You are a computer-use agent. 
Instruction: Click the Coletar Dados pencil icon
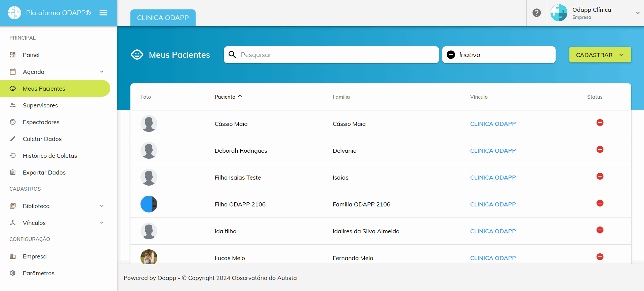click(x=13, y=139)
